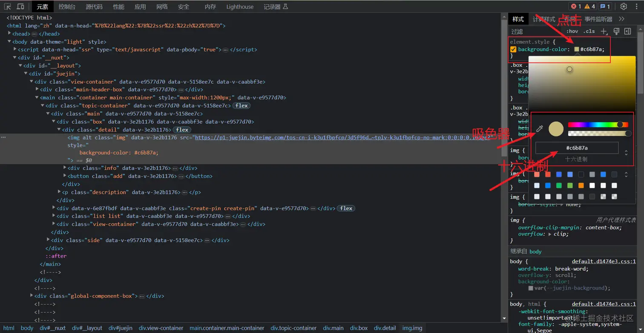Collapse the juejin div node

pyautogui.click(x=26, y=74)
